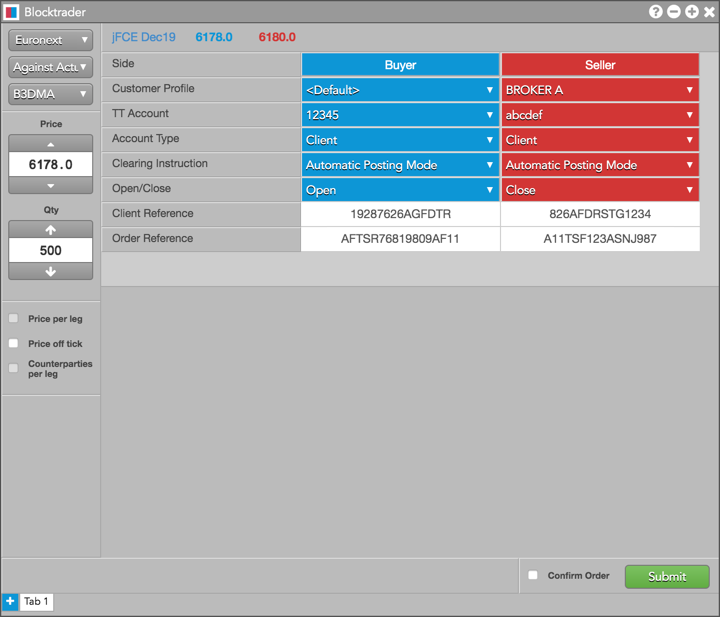This screenshot has width=720, height=617.
Task: Open buyer TT Account 12345 dropdown
Action: coord(400,115)
